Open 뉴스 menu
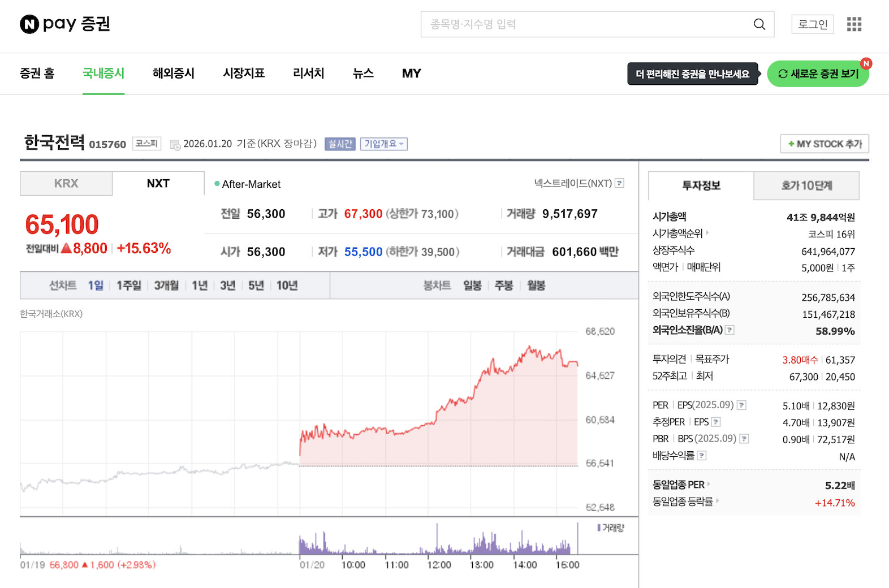 [363, 73]
